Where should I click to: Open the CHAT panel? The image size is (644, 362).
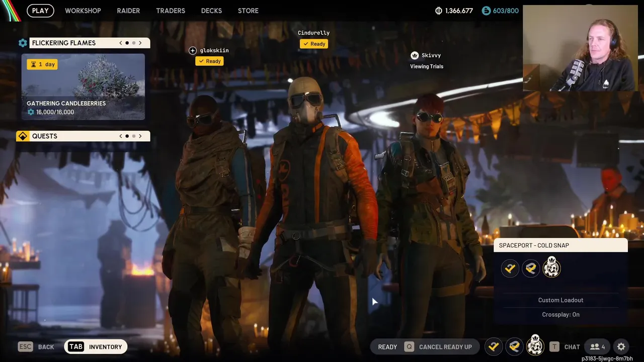tap(572, 347)
